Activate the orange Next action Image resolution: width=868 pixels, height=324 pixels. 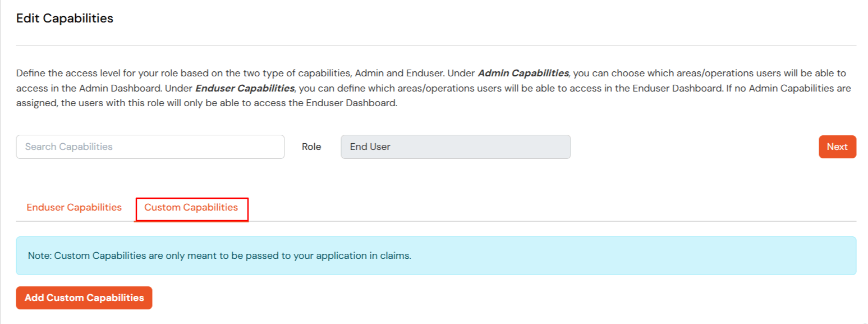[x=837, y=147]
